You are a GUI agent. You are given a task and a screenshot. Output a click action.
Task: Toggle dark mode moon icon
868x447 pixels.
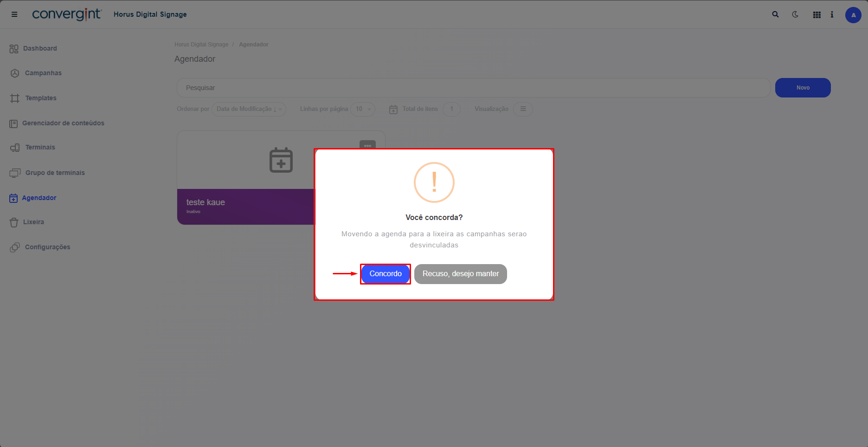coord(795,14)
